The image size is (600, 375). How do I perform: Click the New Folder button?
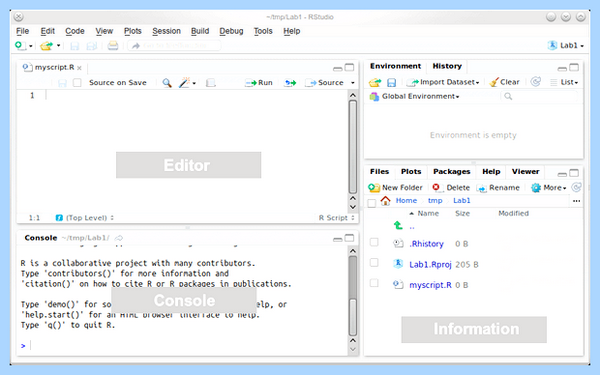396,188
